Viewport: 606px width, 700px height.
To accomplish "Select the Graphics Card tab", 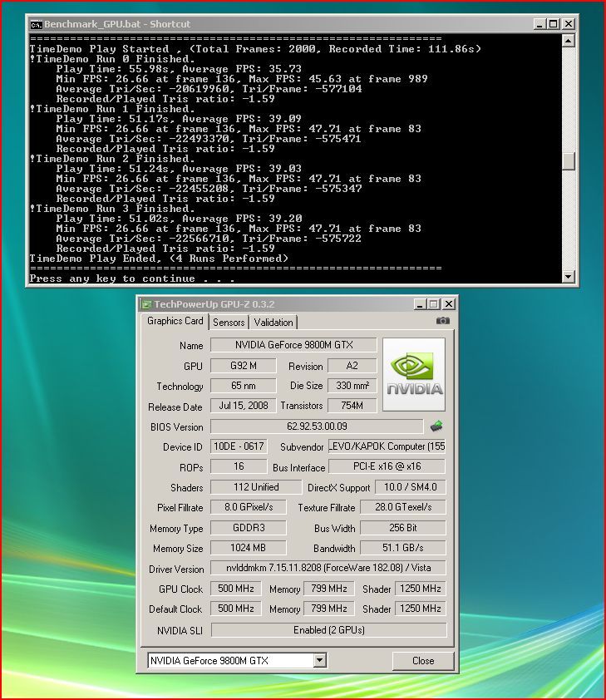I will tap(175, 321).
